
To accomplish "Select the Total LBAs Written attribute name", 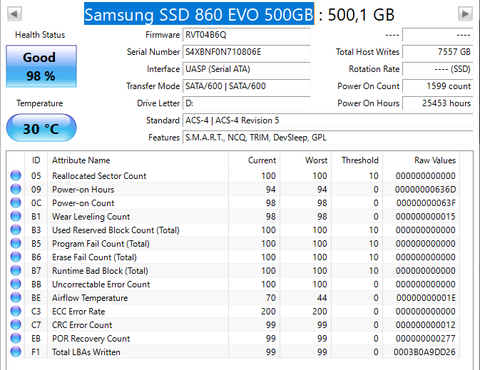I will [x=86, y=352].
